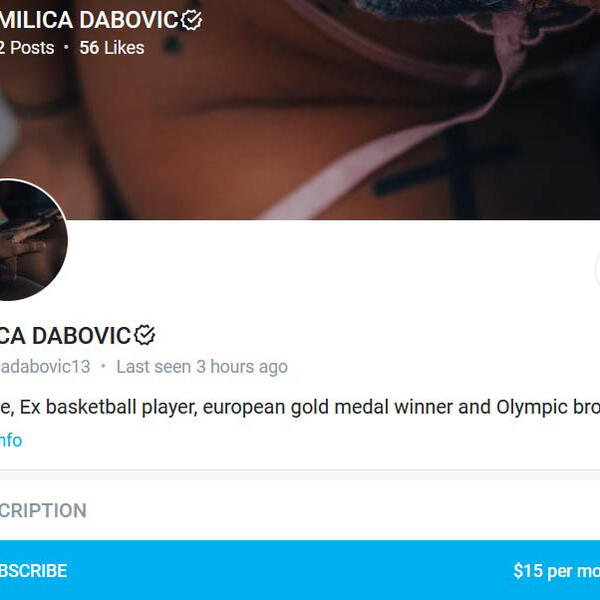Image resolution: width=600 pixels, height=600 pixels.
Task: Click the verified badge beside the profile name
Action: point(145,335)
